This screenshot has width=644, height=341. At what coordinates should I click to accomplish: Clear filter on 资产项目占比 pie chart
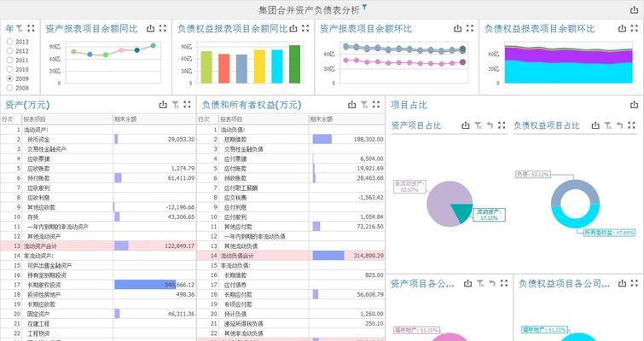(x=478, y=125)
